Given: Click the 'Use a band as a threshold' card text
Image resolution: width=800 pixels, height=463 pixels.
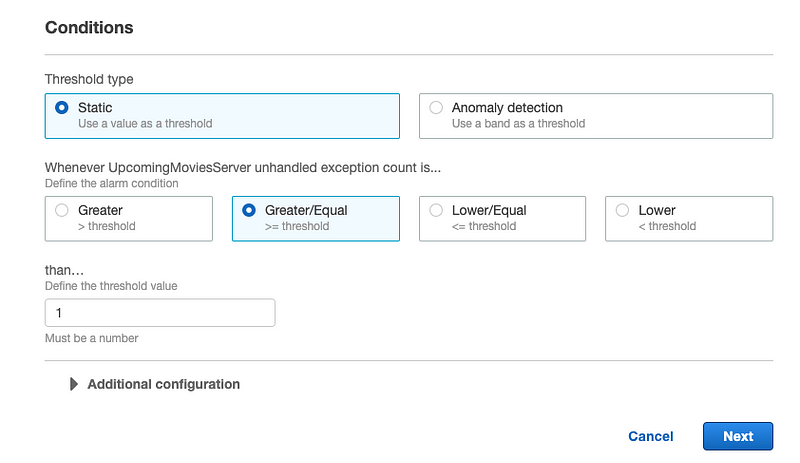Looking at the screenshot, I should pyautogui.click(x=518, y=124).
